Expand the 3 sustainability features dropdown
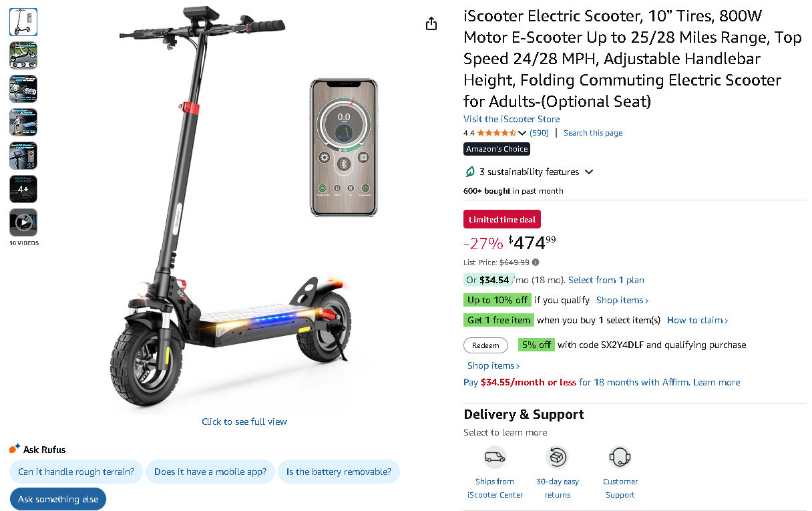The width and height of the screenshot is (812, 511). point(589,172)
